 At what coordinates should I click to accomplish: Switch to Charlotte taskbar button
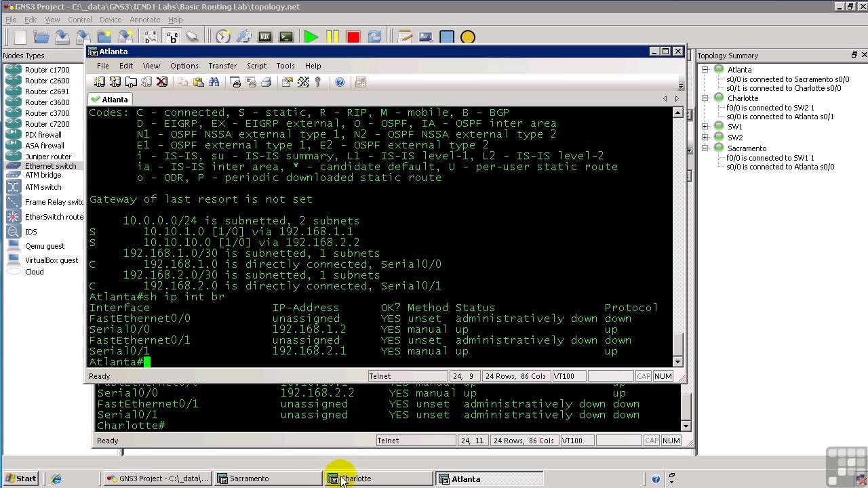[378, 479]
